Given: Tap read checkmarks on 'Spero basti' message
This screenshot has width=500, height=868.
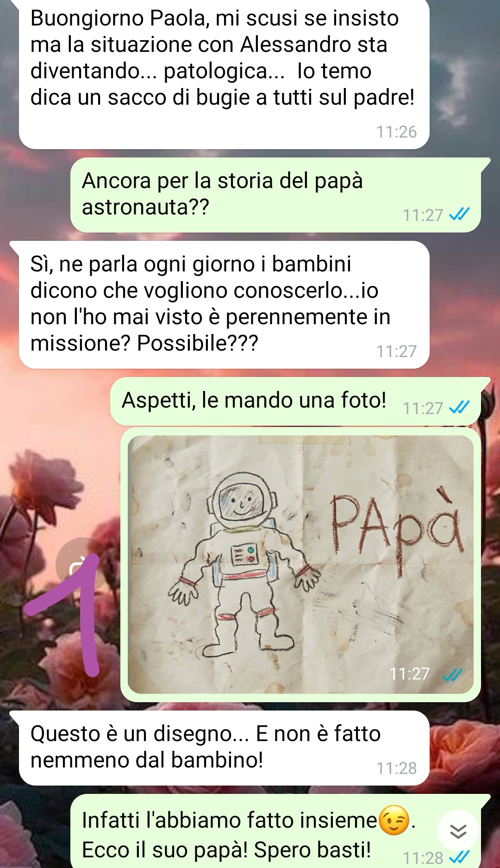Looking at the screenshot, I should [460, 856].
